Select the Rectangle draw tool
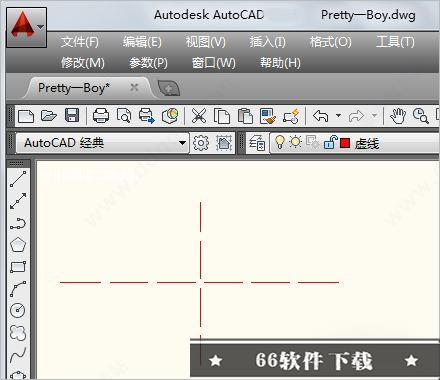This screenshot has width=440, height=380. (18, 267)
